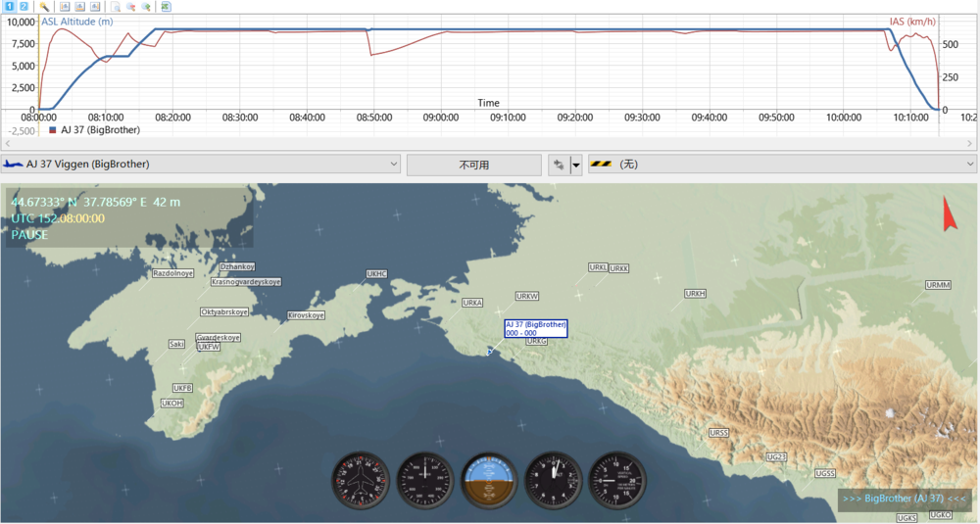
Task: Click the magic wand auto-configure icon
Action: [x=44, y=6]
